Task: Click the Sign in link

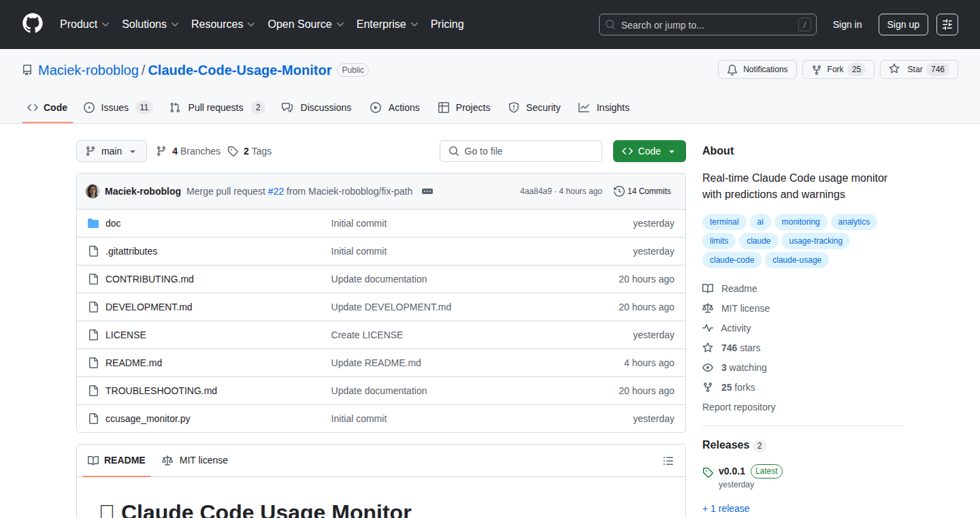Action: click(847, 25)
